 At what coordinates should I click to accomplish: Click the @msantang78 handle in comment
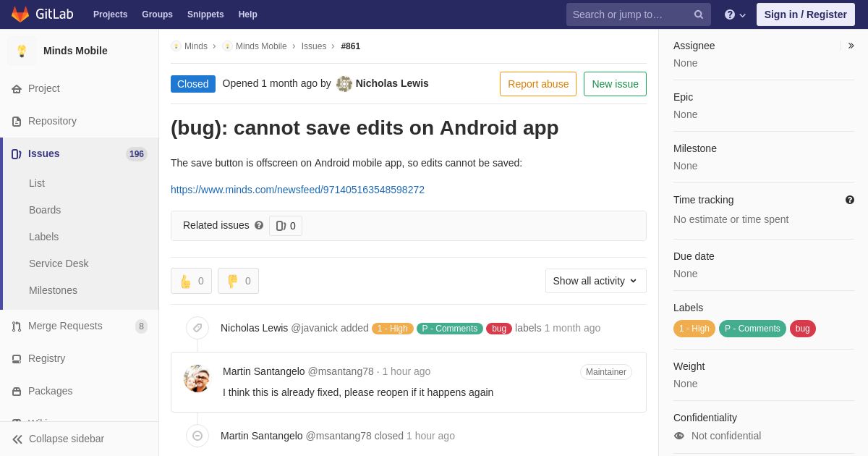coord(341,371)
